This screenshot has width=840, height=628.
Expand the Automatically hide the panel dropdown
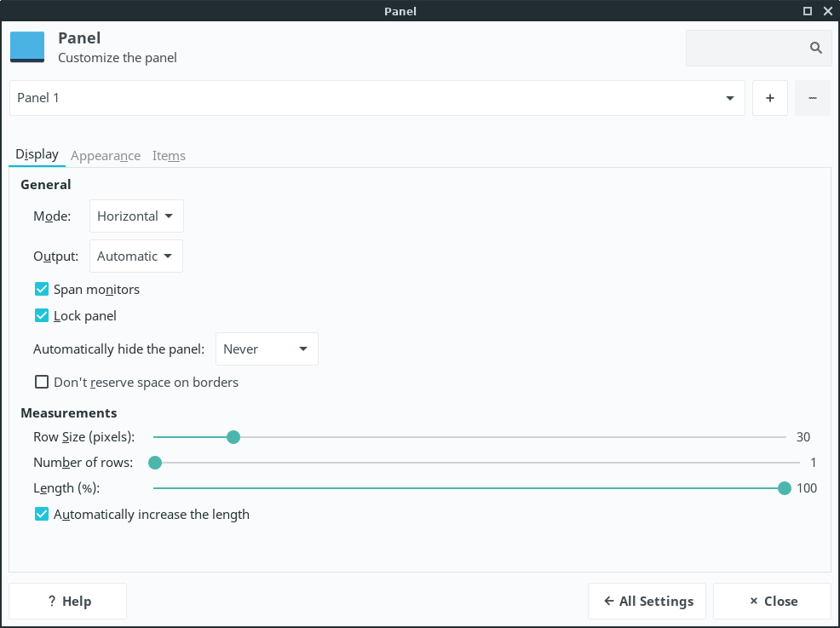[x=267, y=349]
